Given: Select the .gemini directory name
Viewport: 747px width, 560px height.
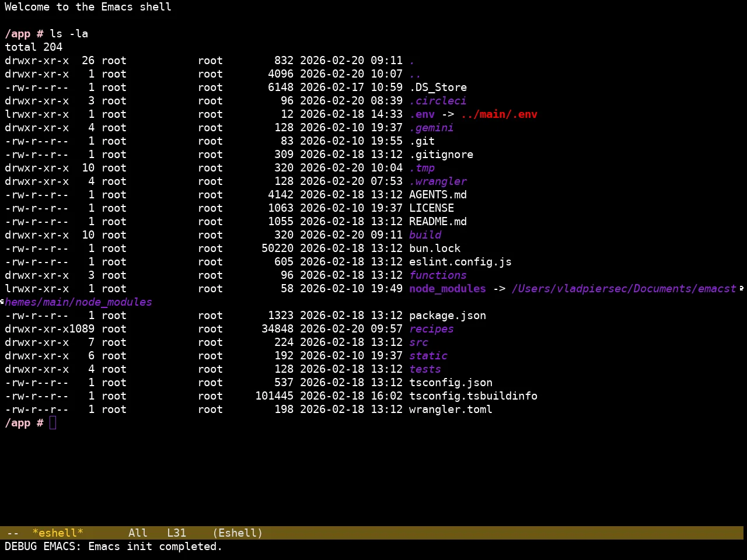Looking at the screenshot, I should click(x=431, y=128).
